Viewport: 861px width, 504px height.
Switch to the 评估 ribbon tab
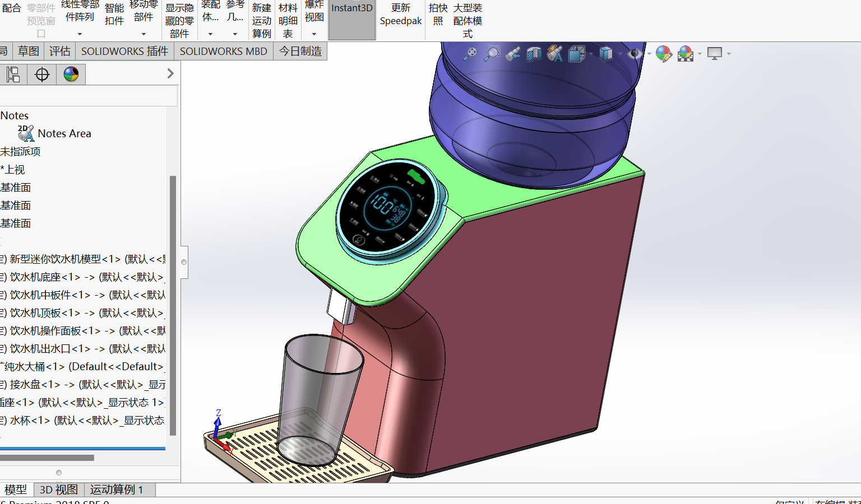click(60, 51)
